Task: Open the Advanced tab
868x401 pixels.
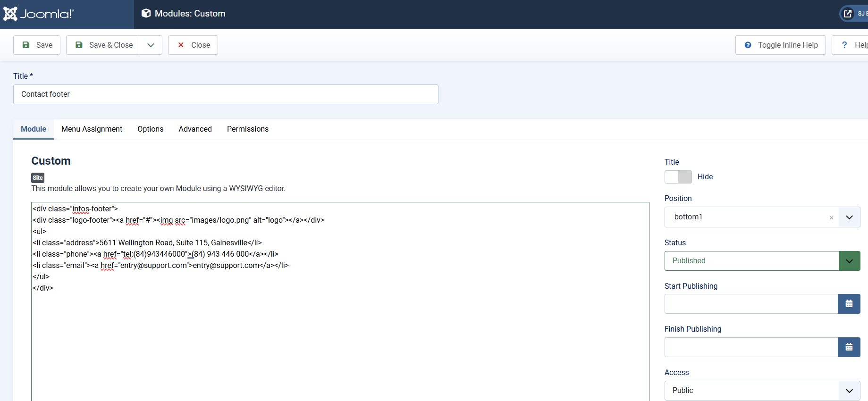Action: click(x=195, y=129)
